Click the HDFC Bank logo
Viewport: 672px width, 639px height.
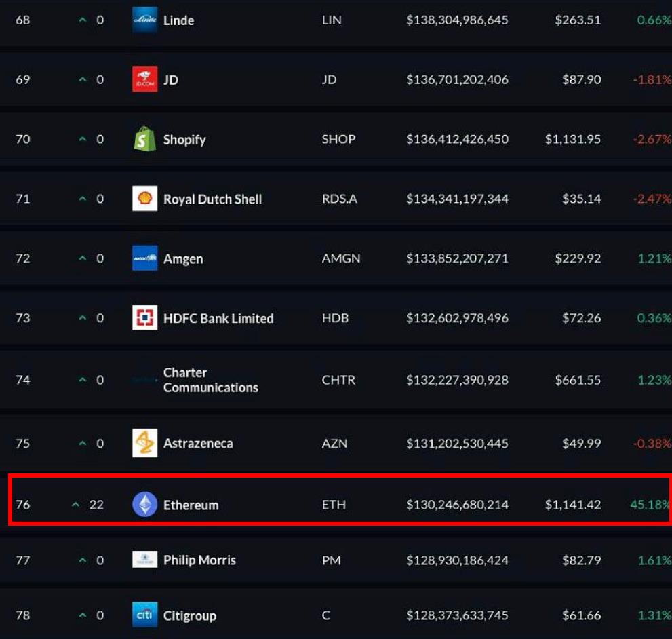145,317
